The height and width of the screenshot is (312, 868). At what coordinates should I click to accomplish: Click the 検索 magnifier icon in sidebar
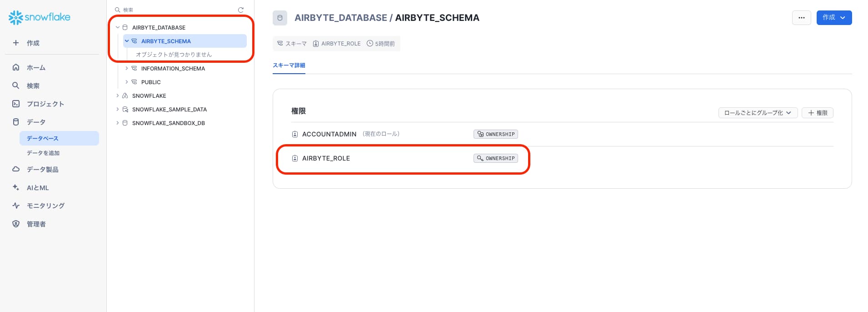[16, 86]
